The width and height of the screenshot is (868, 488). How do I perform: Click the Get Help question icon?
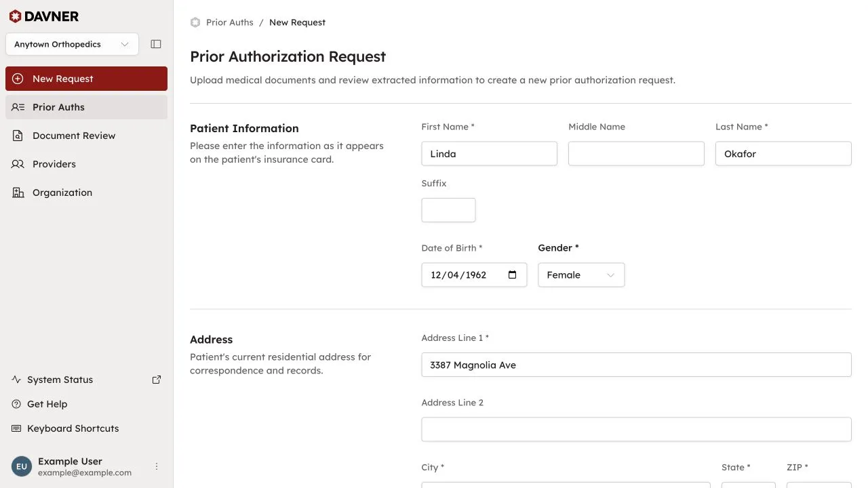click(x=17, y=404)
